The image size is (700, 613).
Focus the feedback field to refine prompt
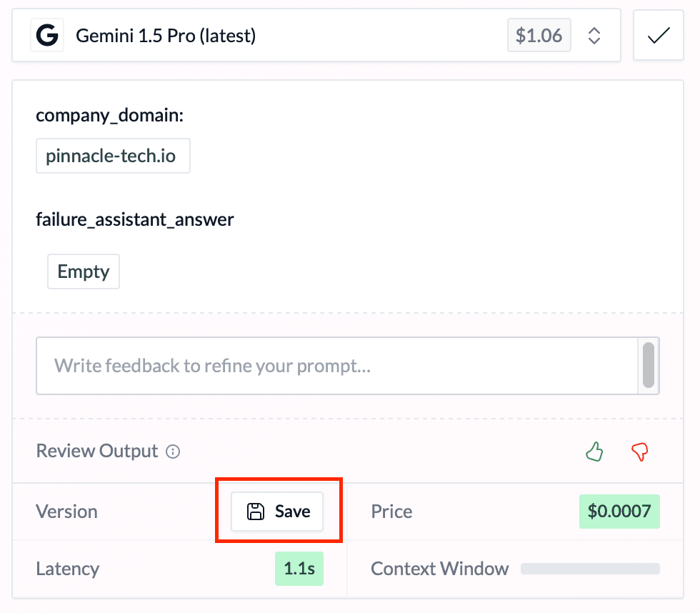click(x=336, y=367)
